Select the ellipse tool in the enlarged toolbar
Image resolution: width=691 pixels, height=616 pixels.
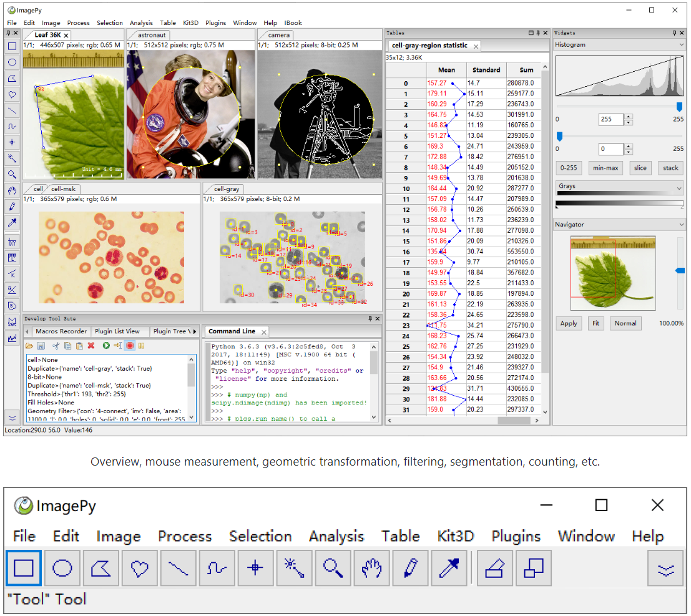click(x=62, y=568)
